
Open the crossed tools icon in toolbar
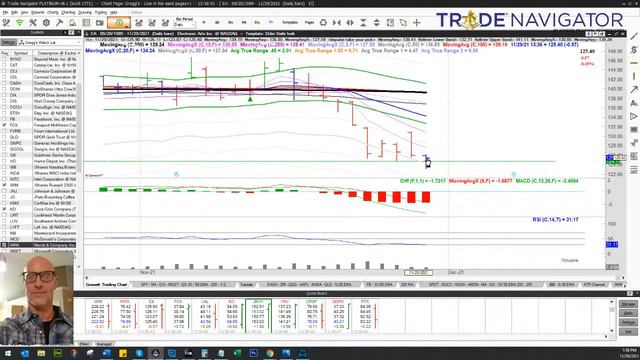pos(33,23)
